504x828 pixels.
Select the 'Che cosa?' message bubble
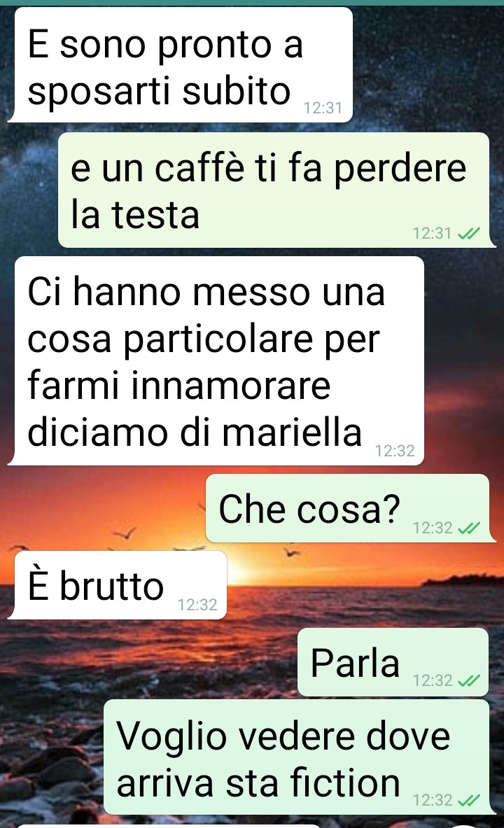tap(350, 508)
